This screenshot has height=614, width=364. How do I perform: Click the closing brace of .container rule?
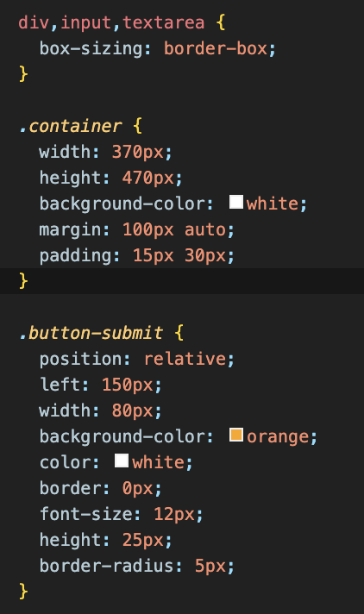pos(23,281)
